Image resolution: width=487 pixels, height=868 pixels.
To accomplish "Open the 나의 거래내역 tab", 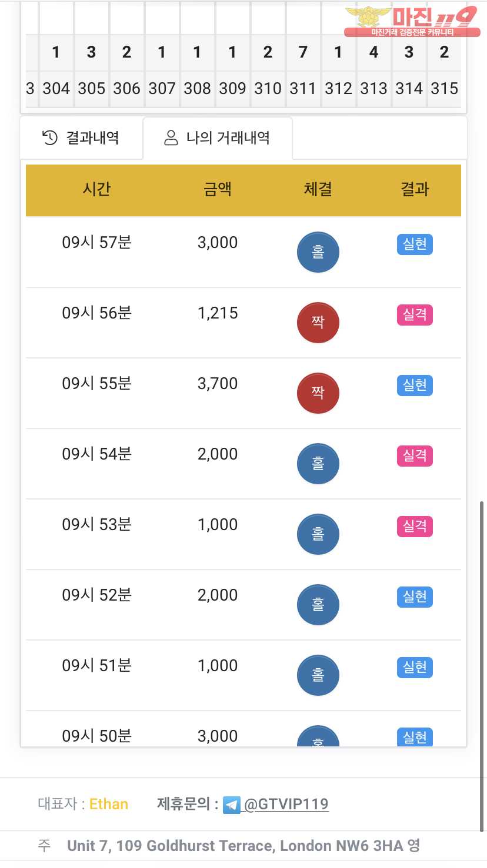I will tap(218, 138).
